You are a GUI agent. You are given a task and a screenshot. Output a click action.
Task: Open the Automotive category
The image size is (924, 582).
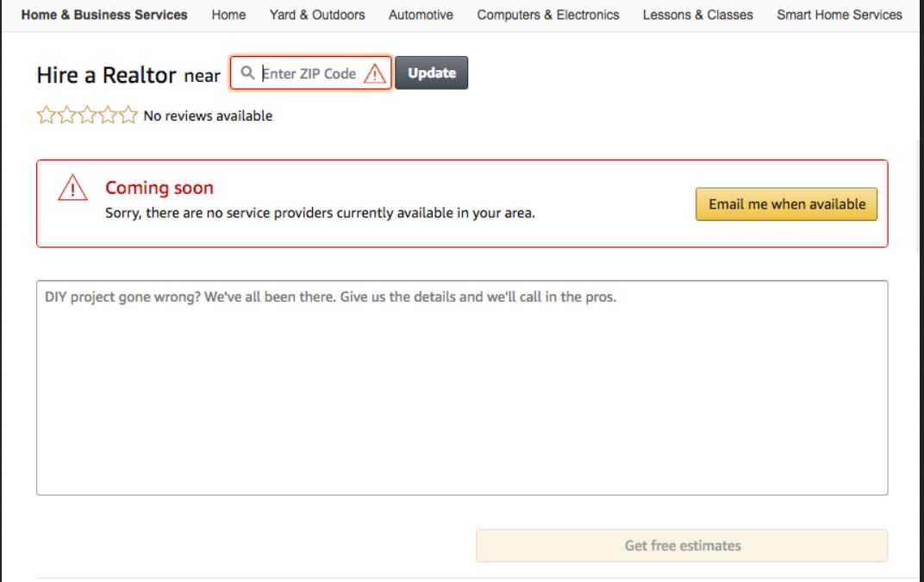(421, 15)
